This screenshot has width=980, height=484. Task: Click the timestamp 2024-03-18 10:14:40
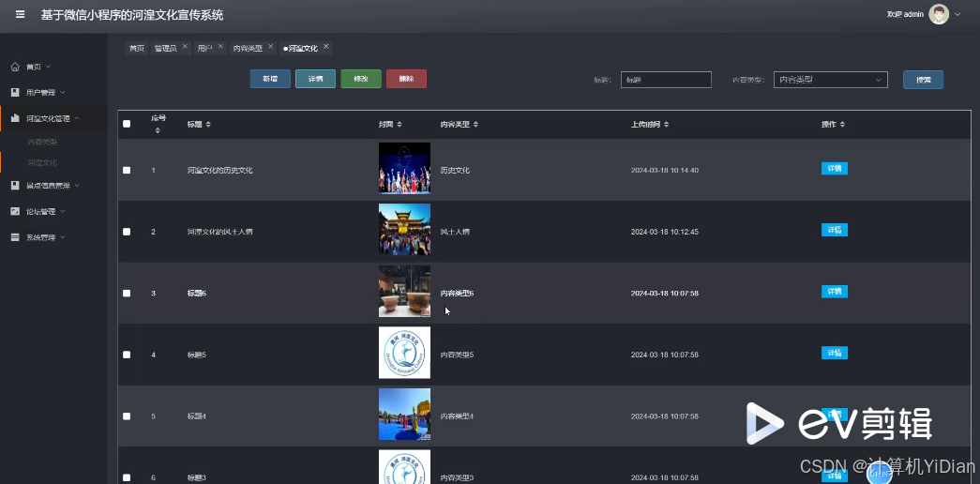coord(664,170)
